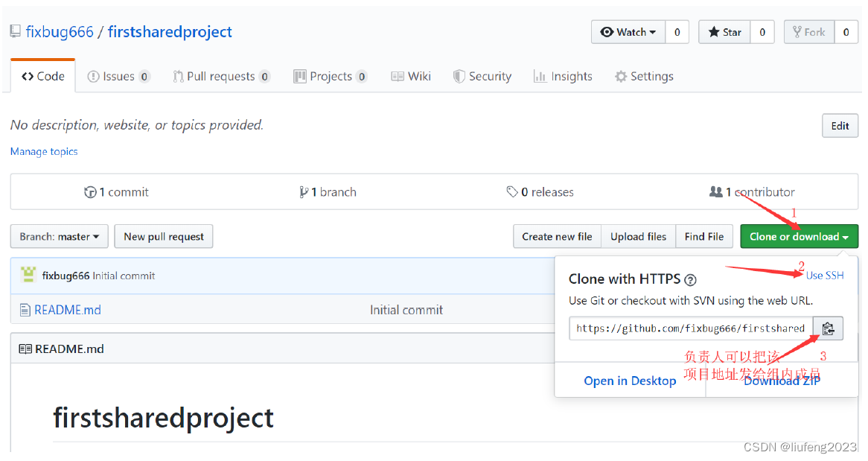Click the Settings gear icon
868x461 pixels.
[621, 77]
